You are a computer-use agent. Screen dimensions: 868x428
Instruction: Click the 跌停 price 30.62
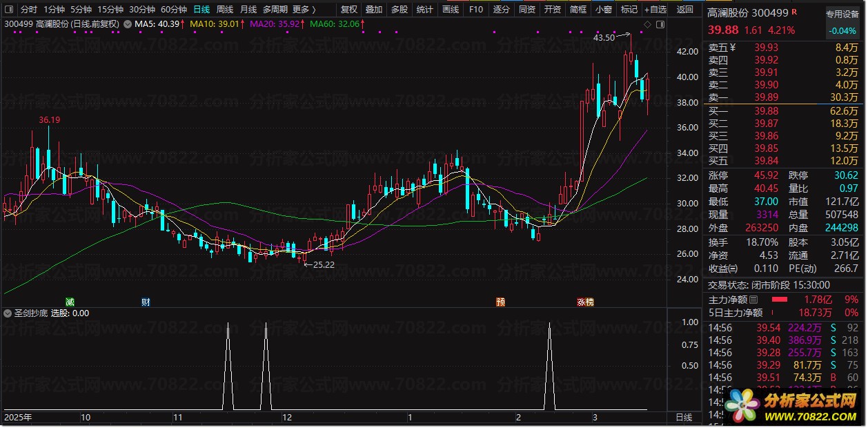(846, 176)
